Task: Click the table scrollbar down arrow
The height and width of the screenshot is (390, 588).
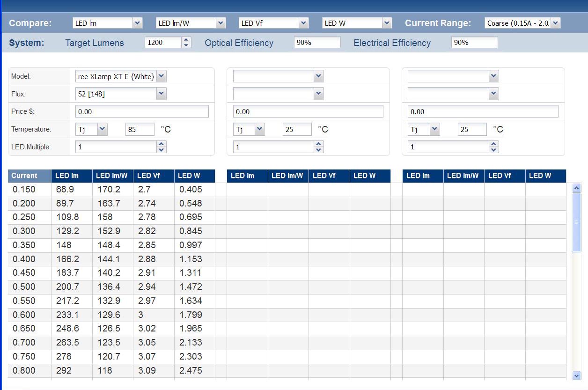Action: 576,375
